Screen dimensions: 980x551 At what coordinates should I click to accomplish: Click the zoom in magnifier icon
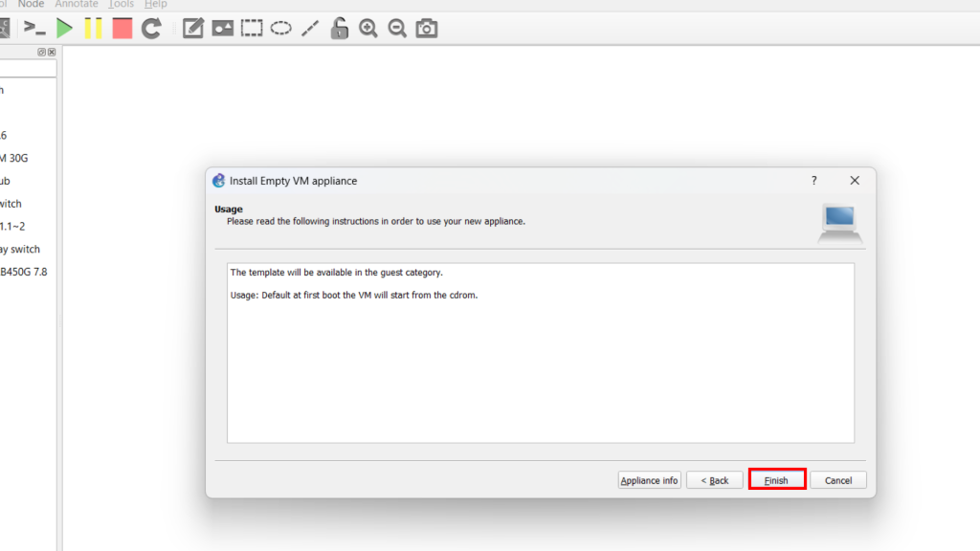[368, 28]
